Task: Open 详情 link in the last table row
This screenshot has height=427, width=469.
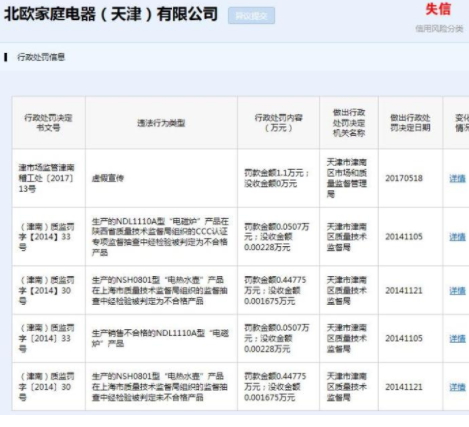Action: (x=457, y=387)
